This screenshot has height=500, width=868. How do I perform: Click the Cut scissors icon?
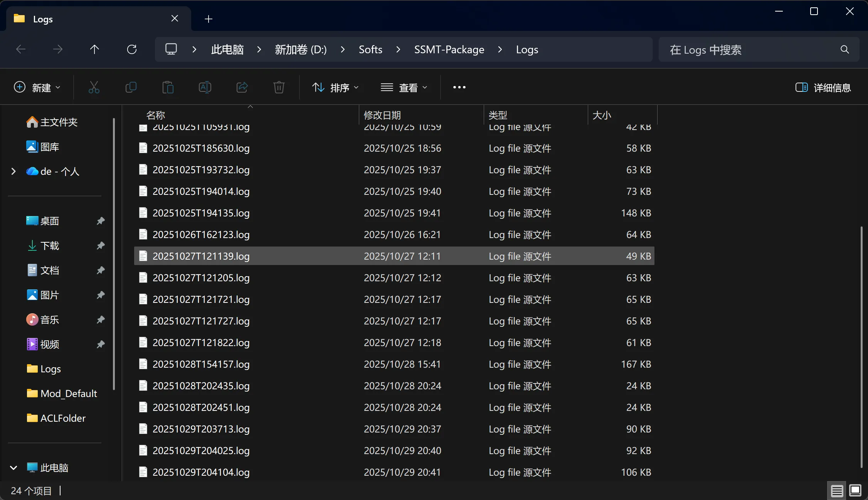[94, 88]
